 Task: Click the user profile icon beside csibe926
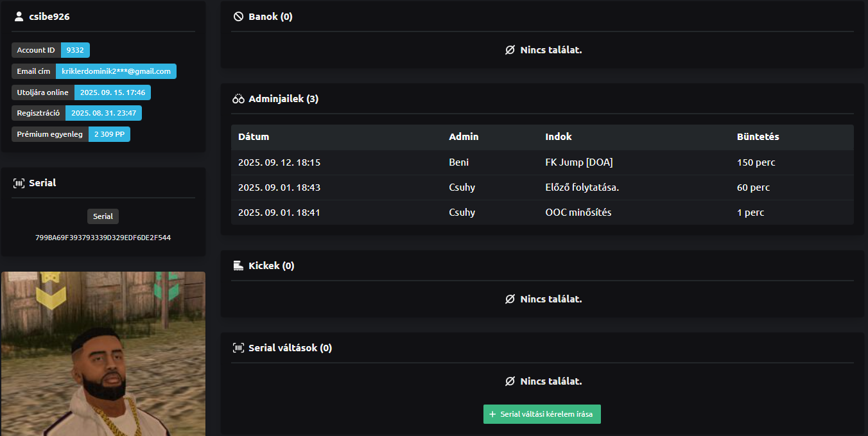click(19, 17)
